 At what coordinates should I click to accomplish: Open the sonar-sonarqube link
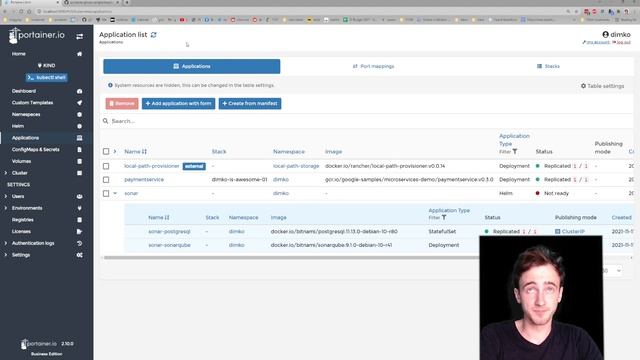coord(169,245)
